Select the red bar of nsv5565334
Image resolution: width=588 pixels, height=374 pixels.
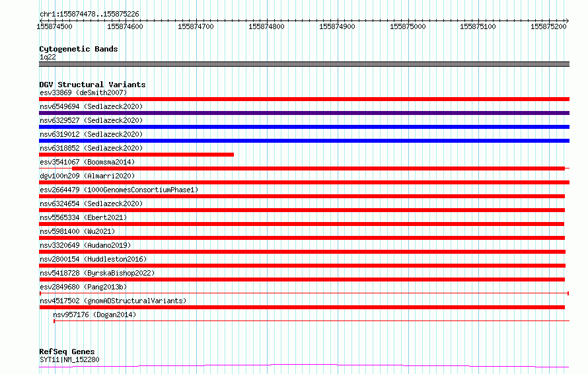pos(301,224)
